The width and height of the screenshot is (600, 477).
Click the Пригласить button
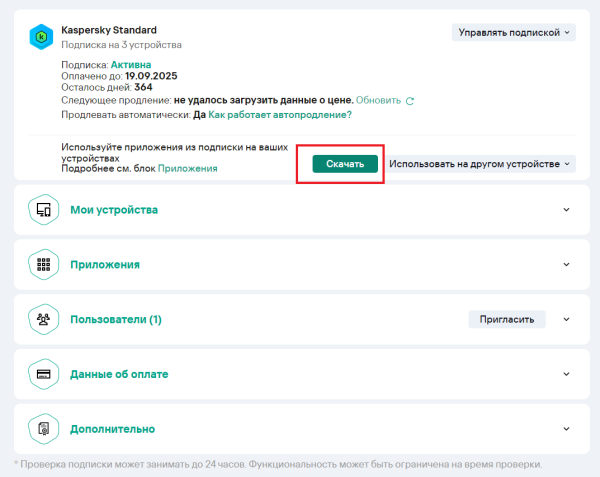click(508, 320)
